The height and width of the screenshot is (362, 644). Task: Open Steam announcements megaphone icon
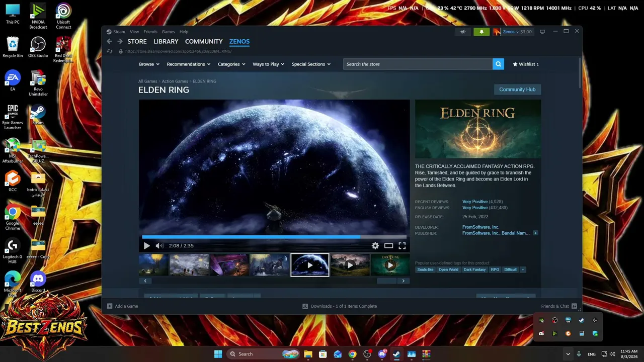463,32
